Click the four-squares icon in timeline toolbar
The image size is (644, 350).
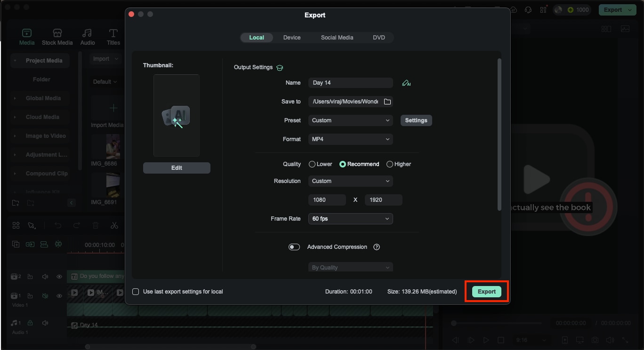(16, 226)
